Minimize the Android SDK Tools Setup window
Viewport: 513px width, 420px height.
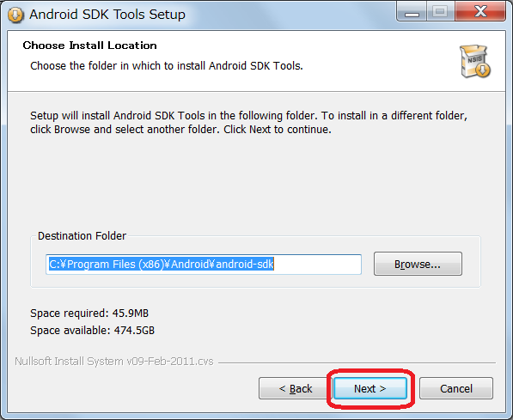click(412, 12)
